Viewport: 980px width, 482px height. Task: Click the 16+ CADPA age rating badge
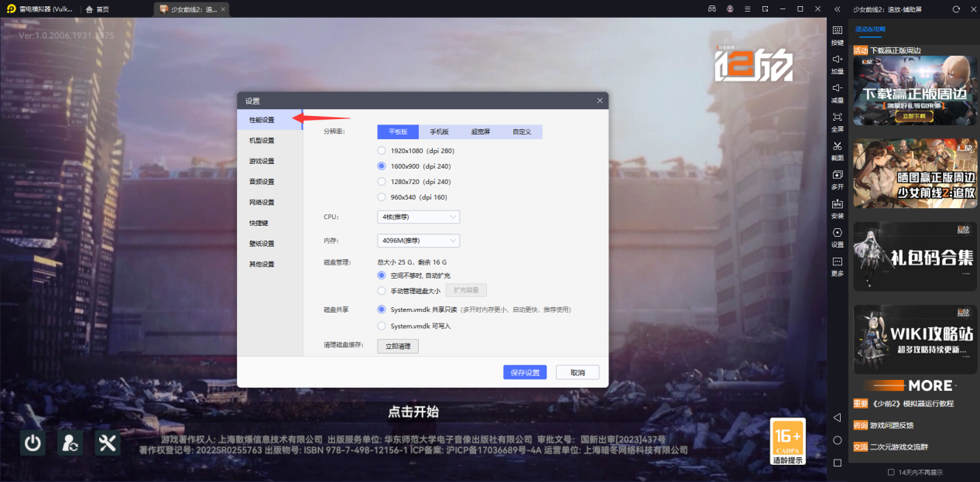click(x=787, y=442)
